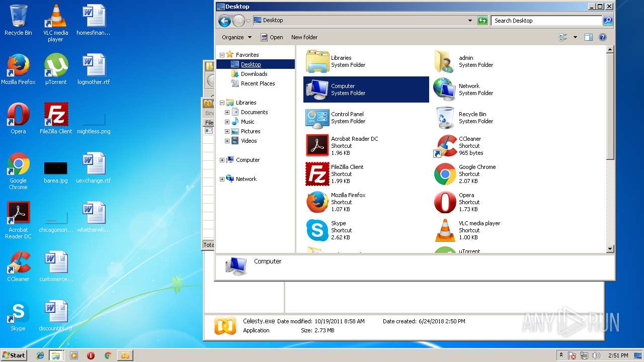Select the discountits.rtf desktop file

[x=55, y=316]
